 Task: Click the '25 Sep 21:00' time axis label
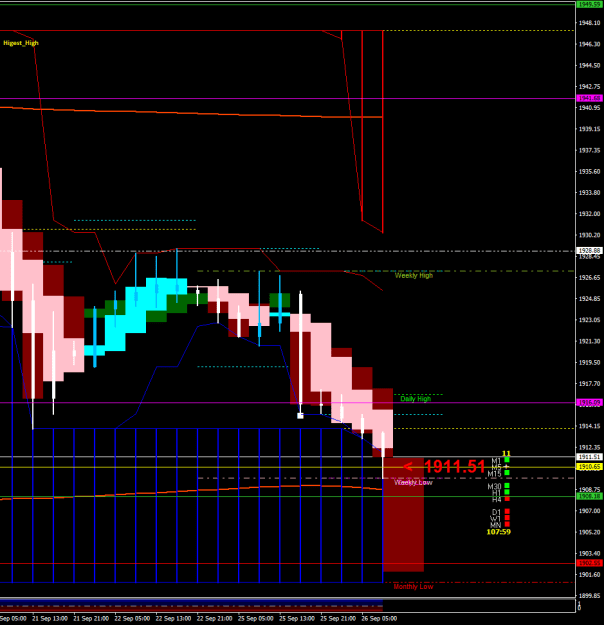click(x=338, y=619)
